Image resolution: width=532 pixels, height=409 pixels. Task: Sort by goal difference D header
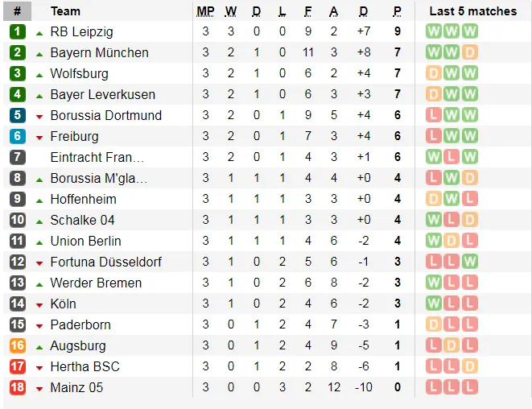pyautogui.click(x=363, y=11)
